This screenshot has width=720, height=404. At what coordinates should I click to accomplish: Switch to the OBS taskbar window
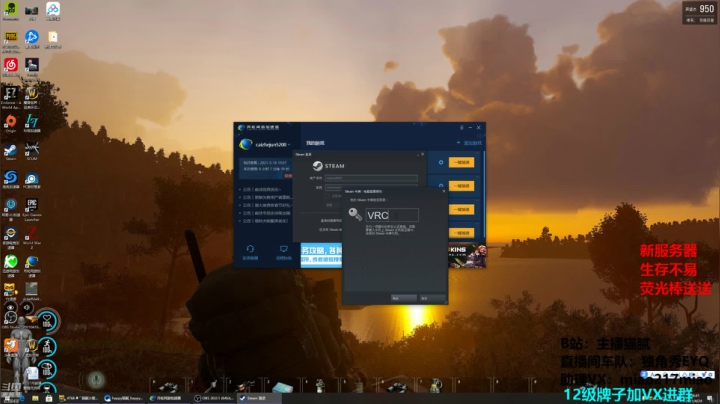tap(213, 398)
